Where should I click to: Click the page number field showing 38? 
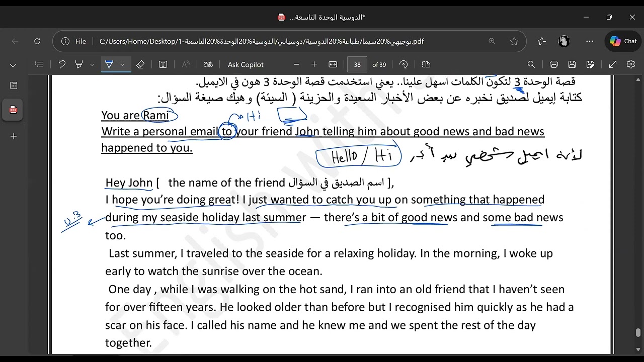point(357,64)
